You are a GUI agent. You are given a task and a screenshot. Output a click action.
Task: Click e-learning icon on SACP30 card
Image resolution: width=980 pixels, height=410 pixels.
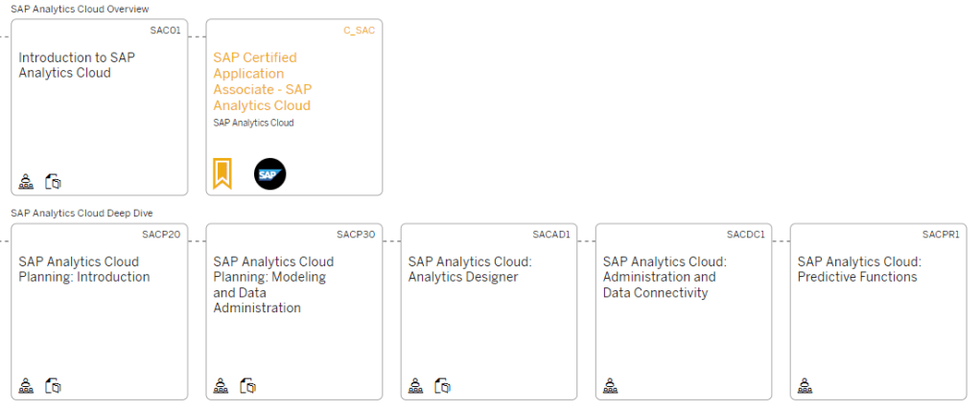click(x=248, y=386)
